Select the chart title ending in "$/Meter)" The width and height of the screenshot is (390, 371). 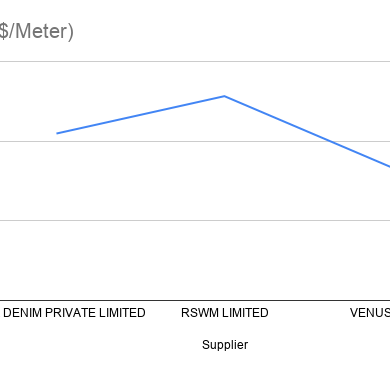click(37, 31)
